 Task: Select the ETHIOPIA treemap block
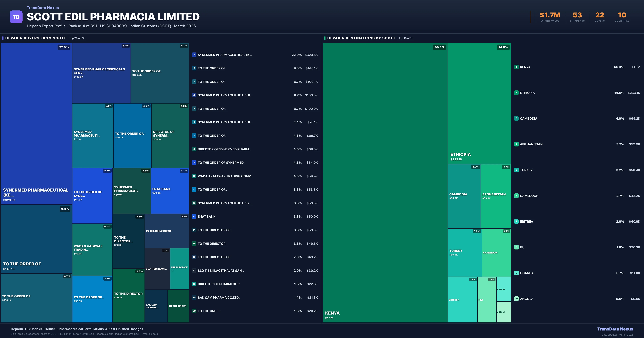[x=479, y=104]
